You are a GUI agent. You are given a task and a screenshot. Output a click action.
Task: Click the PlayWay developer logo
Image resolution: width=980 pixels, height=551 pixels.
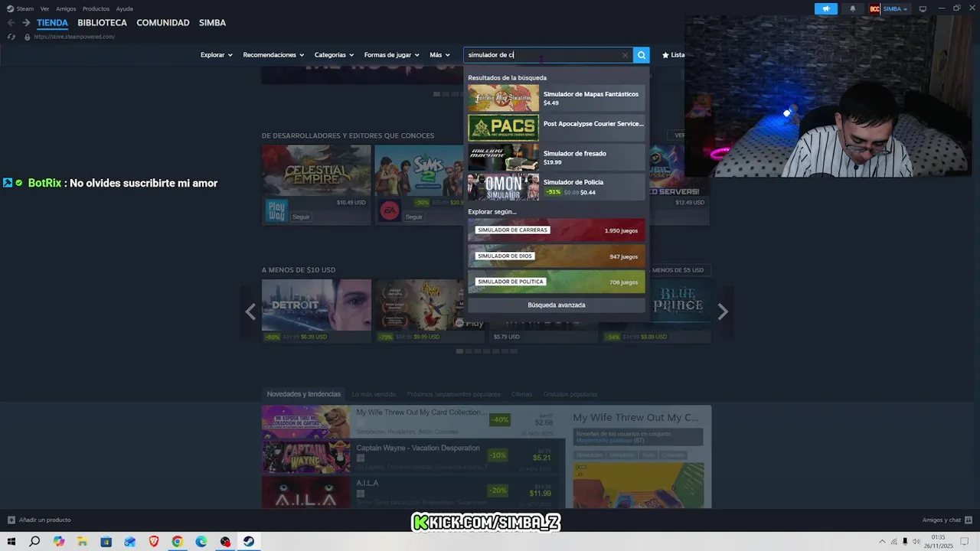coord(276,210)
